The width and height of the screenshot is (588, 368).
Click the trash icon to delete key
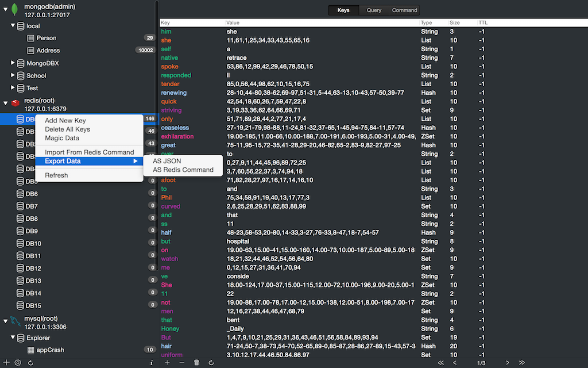click(196, 363)
